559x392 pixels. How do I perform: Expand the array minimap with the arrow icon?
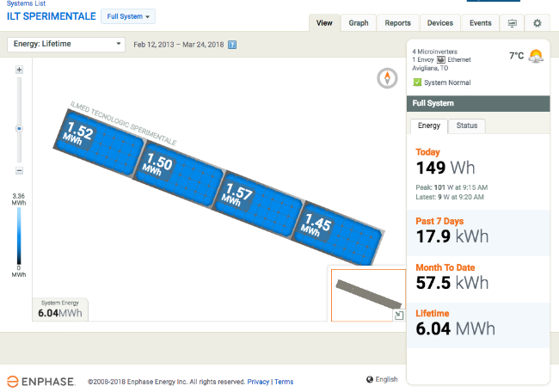point(399,315)
